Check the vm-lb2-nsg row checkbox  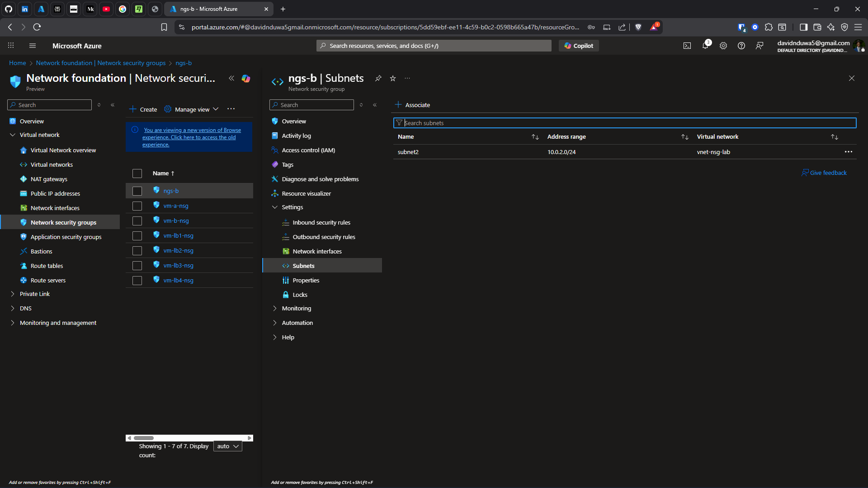[x=137, y=251]
